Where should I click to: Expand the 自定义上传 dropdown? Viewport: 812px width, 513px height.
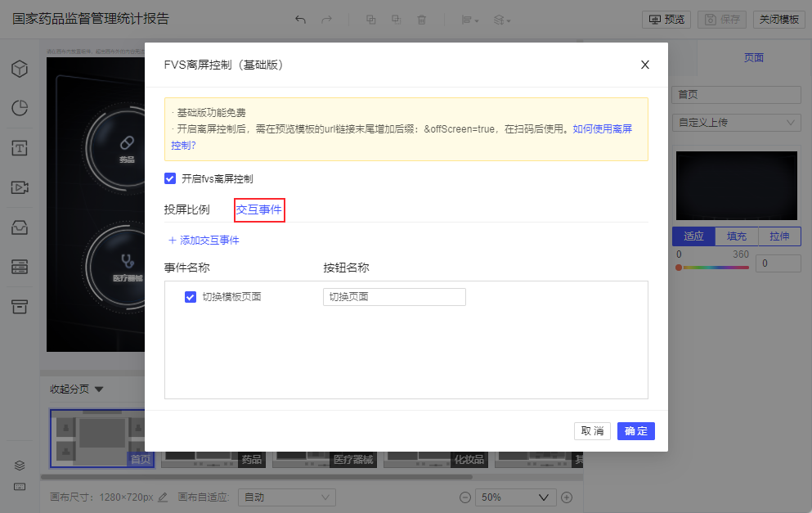[737, 123]
